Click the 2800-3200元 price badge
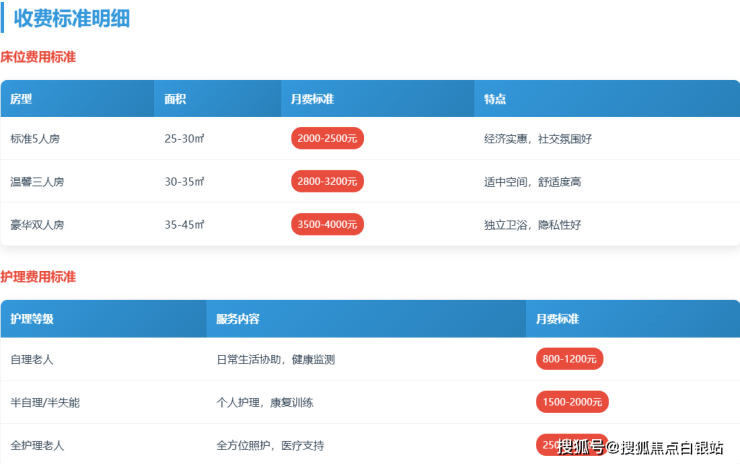 point(327,182)
